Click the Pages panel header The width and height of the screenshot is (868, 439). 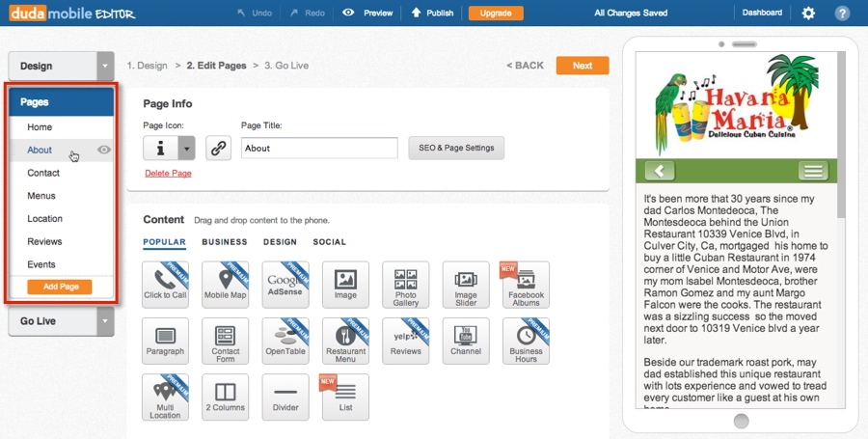point(62,102)
